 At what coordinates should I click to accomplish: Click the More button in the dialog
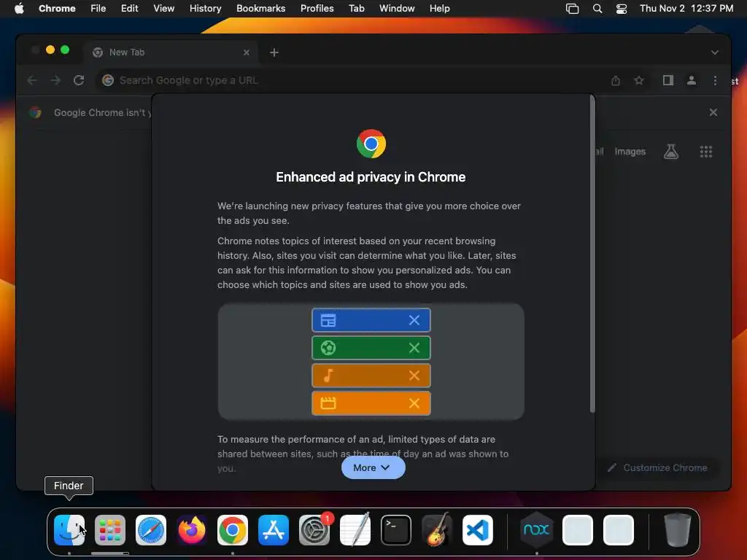pyautogui.click(x=373, y=467)
